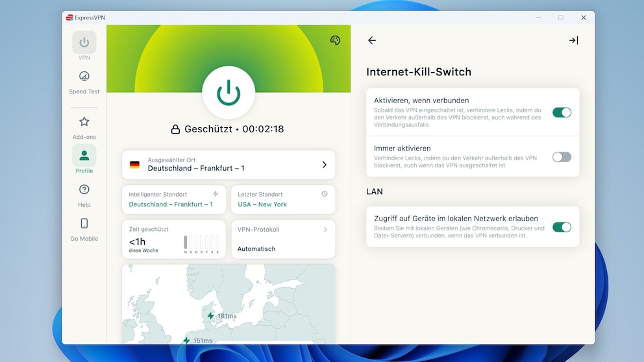Enable the 'Immer aktivieren' switch
The image size is (644, 362).
tap(562, 157)
